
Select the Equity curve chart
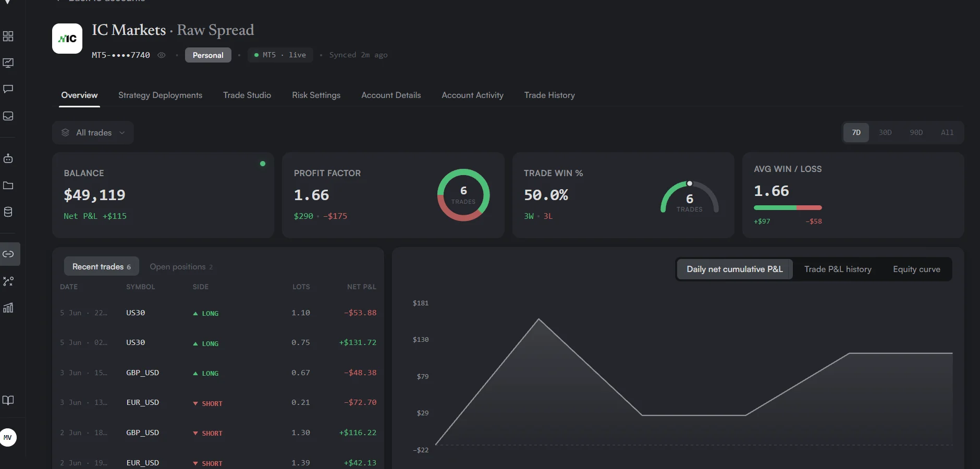(916, 269)
